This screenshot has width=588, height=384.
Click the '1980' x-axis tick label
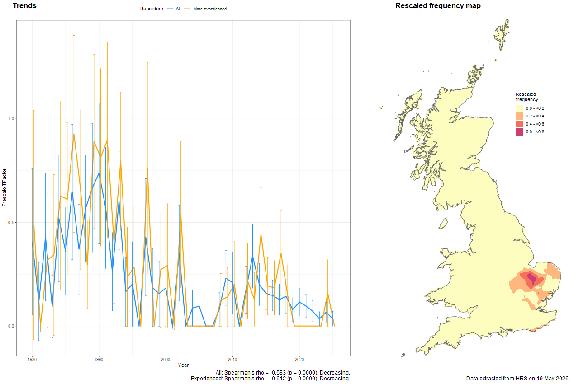32,360
